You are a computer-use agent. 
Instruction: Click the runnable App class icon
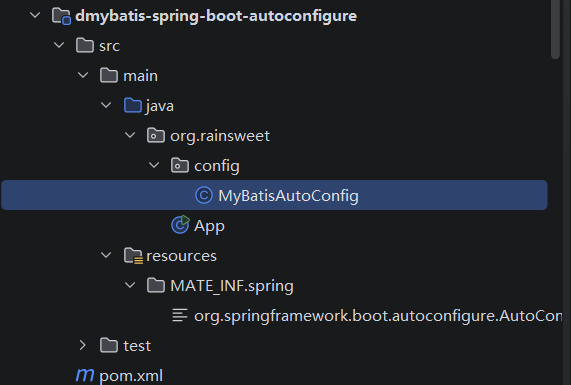180,225
